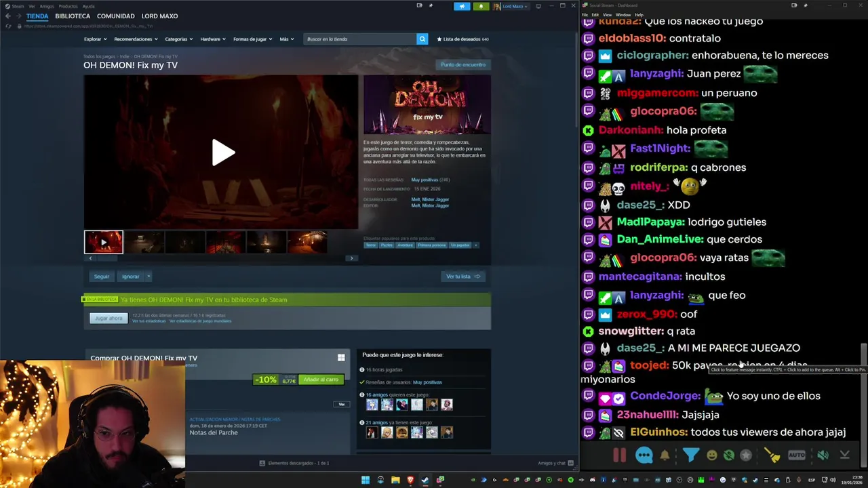Image resolution: width=868 pixels, height=488 pixels.
Task: Jump to latest message with down-arrow icon
Action: coord(845,455)
